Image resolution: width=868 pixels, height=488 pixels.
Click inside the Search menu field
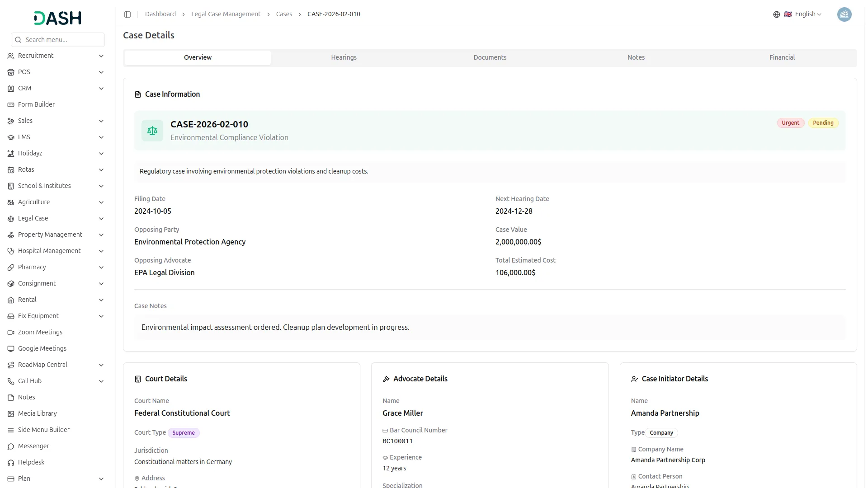point(57,40)
